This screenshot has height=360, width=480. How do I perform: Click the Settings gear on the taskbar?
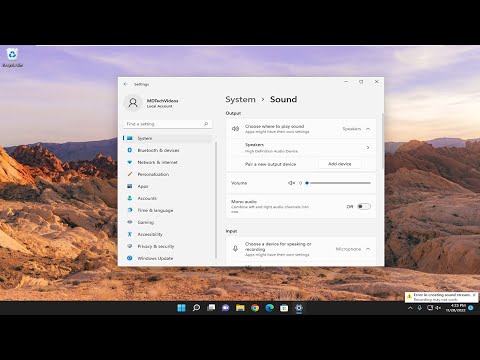(299, 308)
